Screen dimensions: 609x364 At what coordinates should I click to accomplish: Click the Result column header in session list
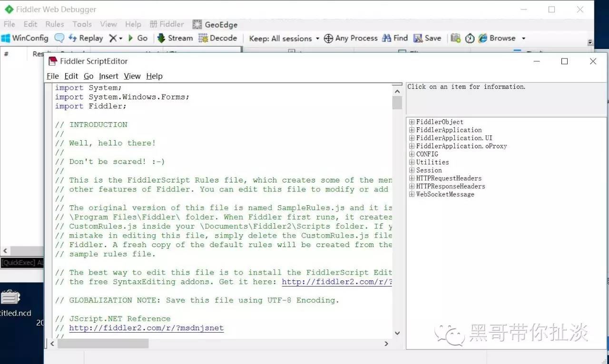pyautogui.click(x=37, y=54)
